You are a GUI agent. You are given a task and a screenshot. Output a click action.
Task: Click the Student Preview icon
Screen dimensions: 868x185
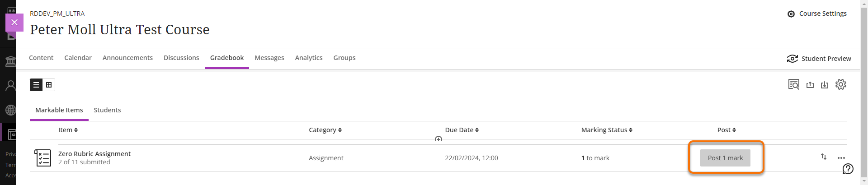(792, 59)
